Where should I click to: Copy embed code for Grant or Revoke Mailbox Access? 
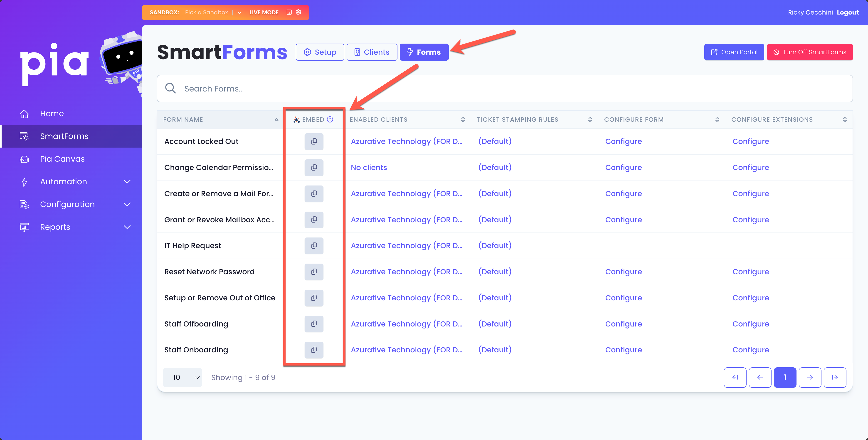click(x=314, y=220)
